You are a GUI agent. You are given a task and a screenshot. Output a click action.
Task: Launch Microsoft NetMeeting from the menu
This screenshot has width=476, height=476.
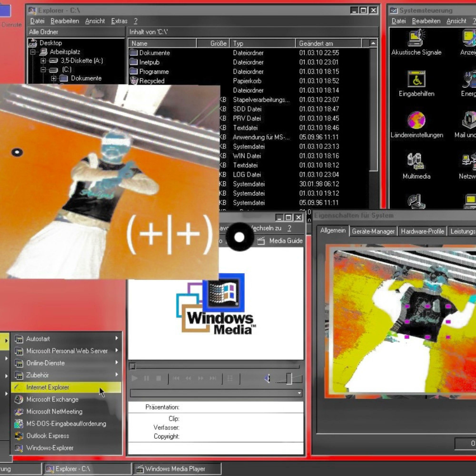pos(54,411)
